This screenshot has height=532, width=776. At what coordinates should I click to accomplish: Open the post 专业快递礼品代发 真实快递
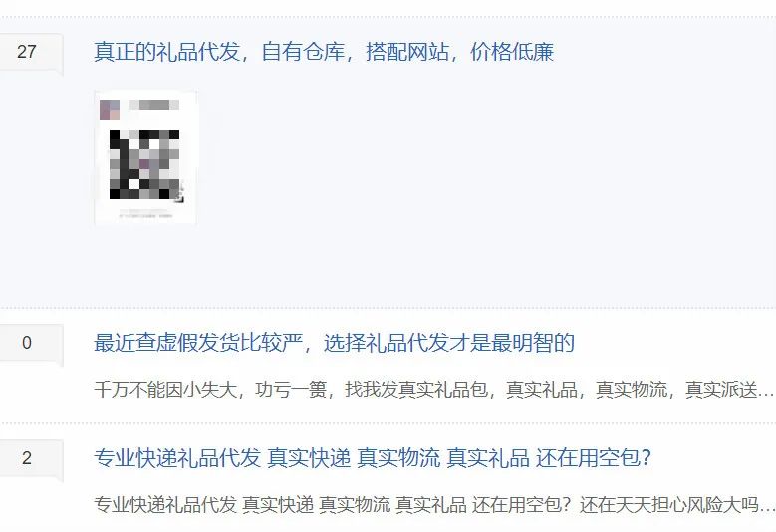click(373, 457)
